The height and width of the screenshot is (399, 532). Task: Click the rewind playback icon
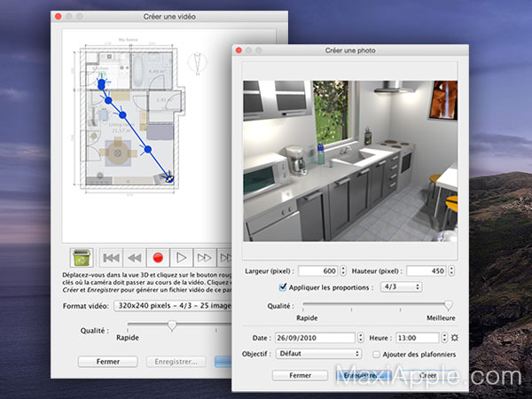(135, 257)
